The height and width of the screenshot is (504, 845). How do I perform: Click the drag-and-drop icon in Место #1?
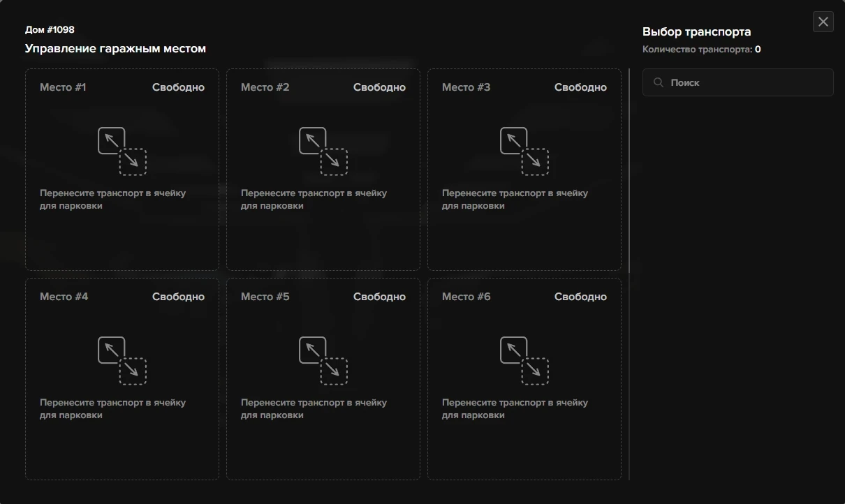click(122, 151)
